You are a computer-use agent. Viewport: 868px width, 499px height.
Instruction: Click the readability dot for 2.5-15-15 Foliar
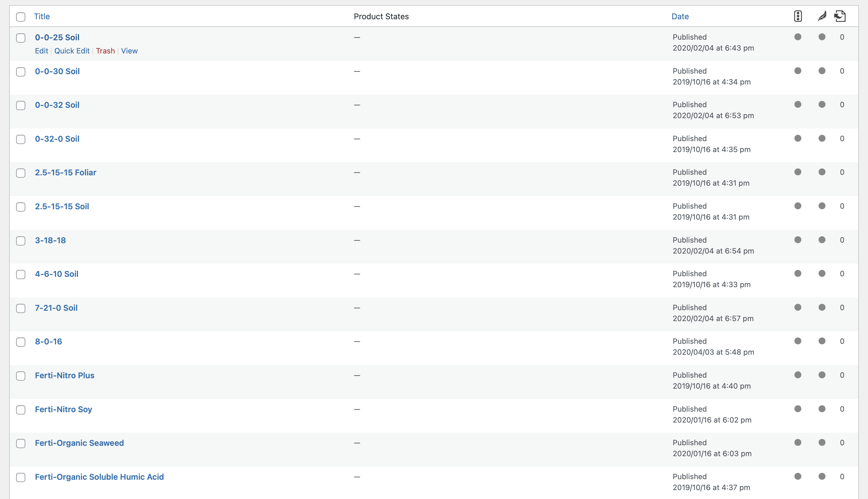point(822,172)
